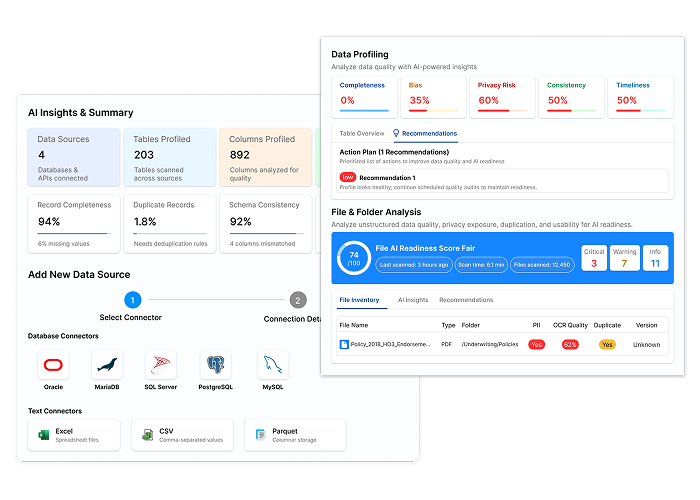The width and height of the screenshot is (700, 500).
Task: Click the Record Completeness 94% progress bar
Action: (74, 233)
